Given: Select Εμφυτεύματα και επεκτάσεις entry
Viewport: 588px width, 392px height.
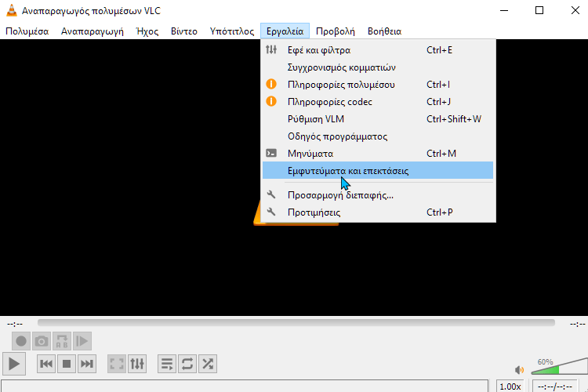Looking at the screenshot, I should 378,171.
